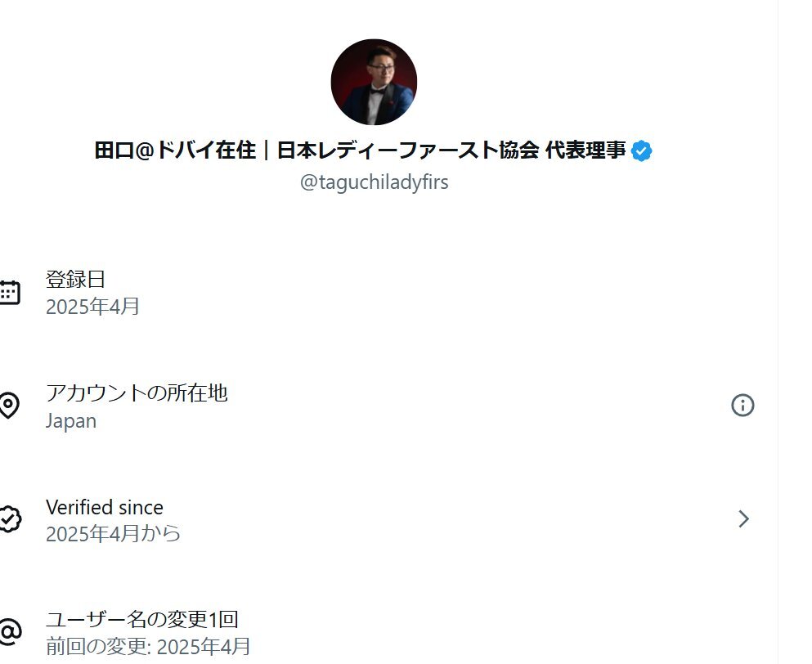Click the Japan location value
The height and width of the screenshot is (664, 812).
71,421
